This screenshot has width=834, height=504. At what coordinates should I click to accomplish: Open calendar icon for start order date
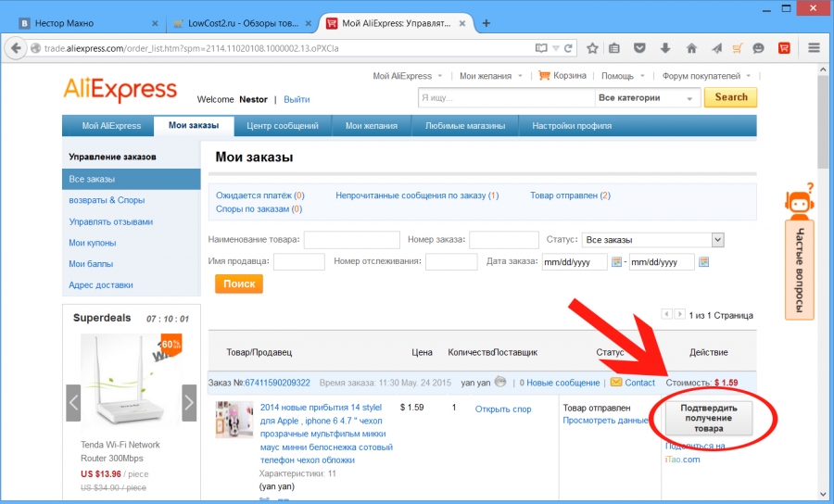616,262
